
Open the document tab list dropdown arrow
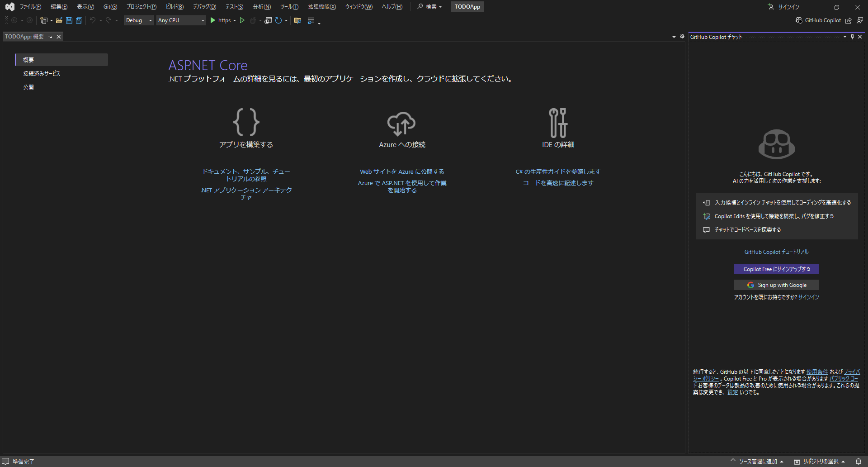(674, 37)
